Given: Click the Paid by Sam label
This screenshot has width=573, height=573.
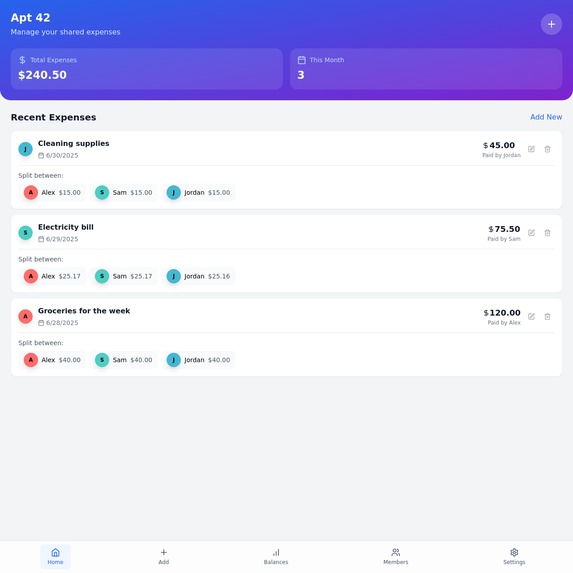Looking at the screenshot, I should [504, 239].
